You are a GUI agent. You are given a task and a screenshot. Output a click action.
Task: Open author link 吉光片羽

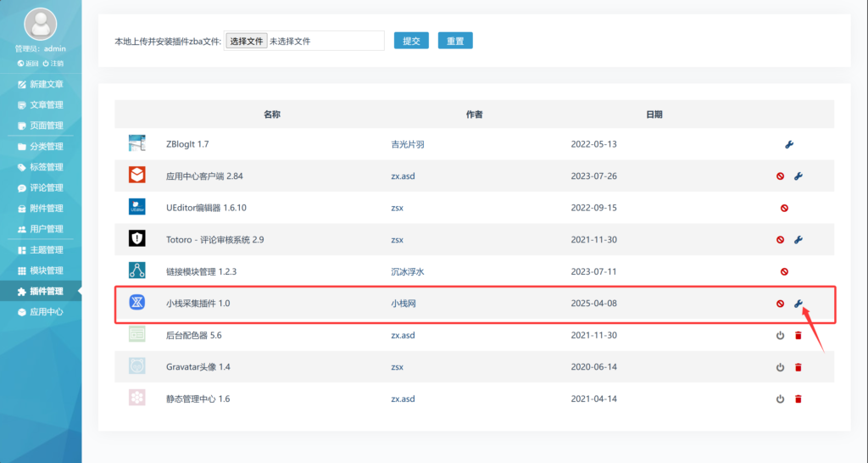tap(408, 144)
